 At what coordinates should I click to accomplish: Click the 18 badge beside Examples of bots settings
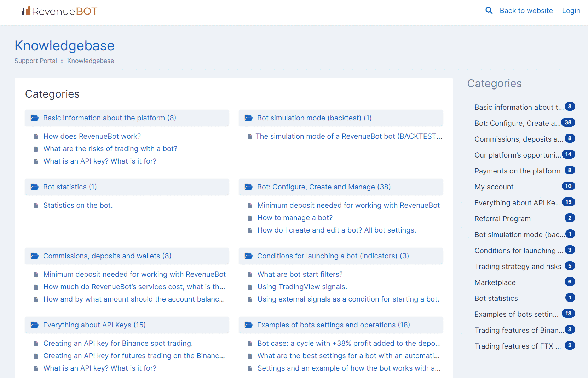569,314
